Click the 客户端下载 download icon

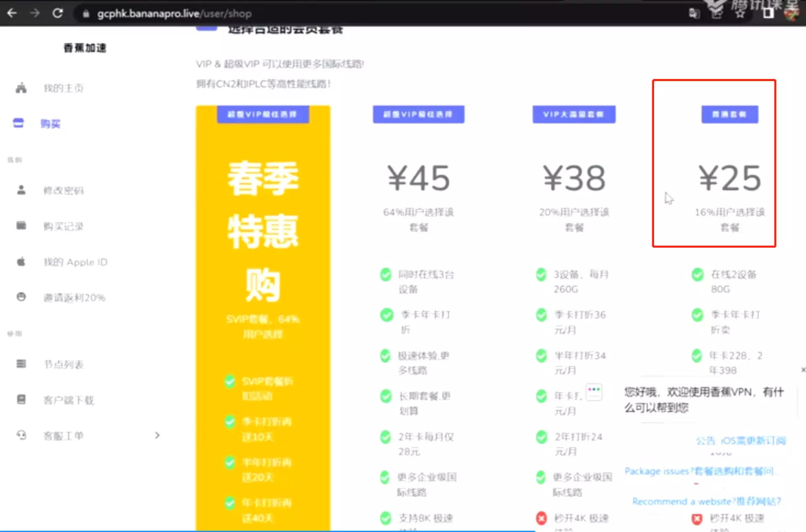[x=21, y=399]
